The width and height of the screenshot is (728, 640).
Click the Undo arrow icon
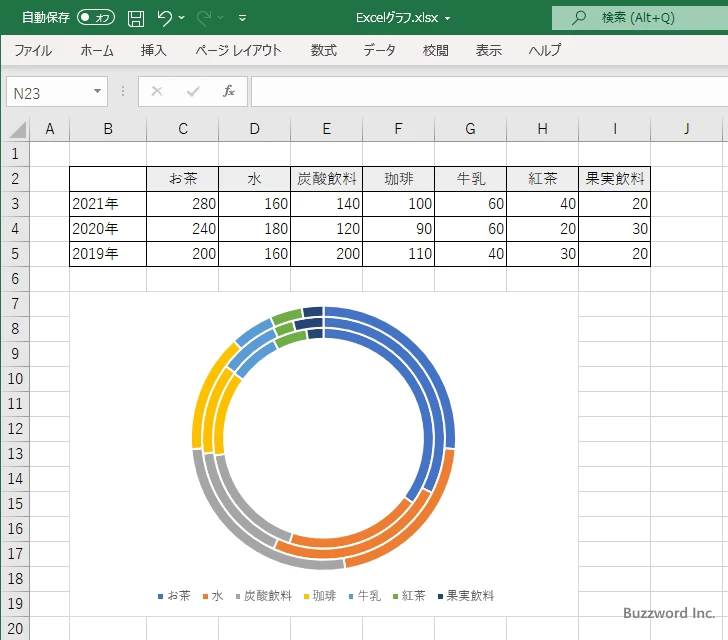click(x=165, y=18)
